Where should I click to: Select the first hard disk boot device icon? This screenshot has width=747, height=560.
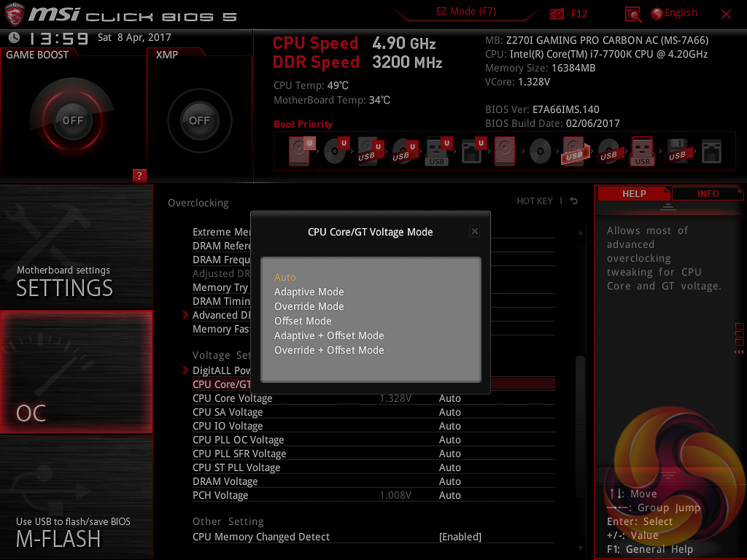pyautogui.click(x=300, y=151)
